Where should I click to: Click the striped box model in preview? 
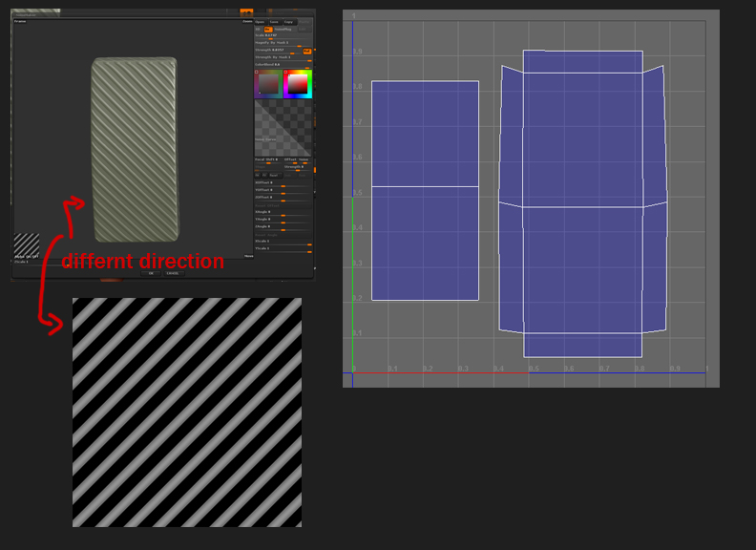[135, 150]
